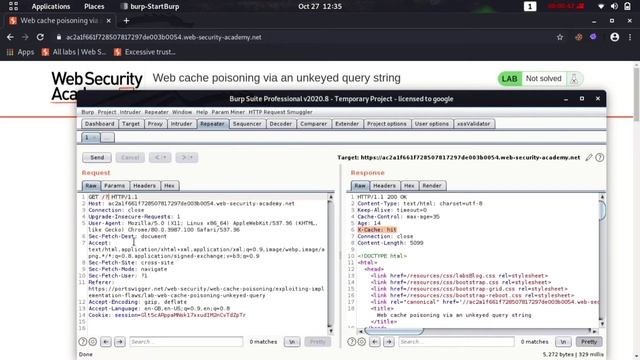Click the Web Security Academy logo
640x360 pixels.
tap(96, 86)
